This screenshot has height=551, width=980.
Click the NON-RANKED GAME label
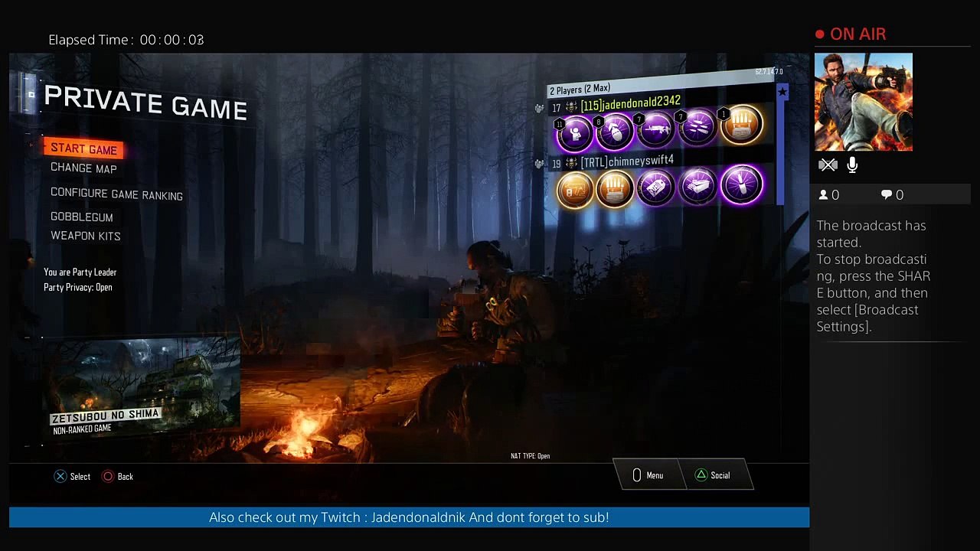[x=82, y=430]
